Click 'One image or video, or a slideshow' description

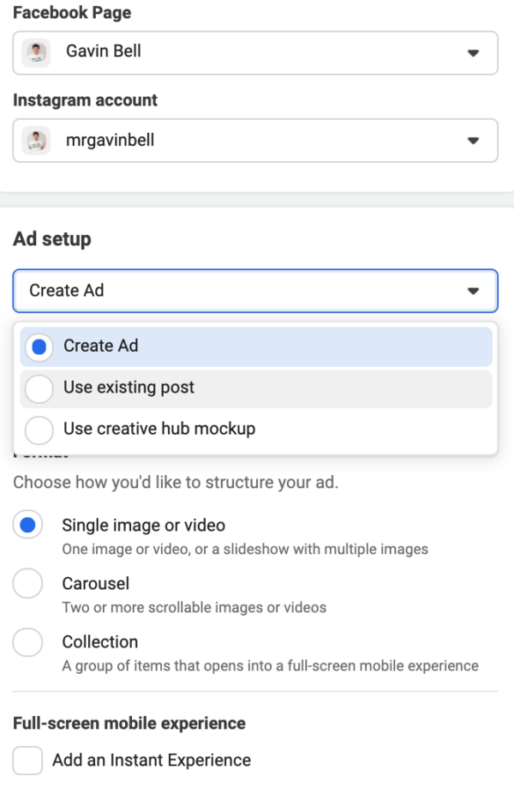tap(245, 549)
